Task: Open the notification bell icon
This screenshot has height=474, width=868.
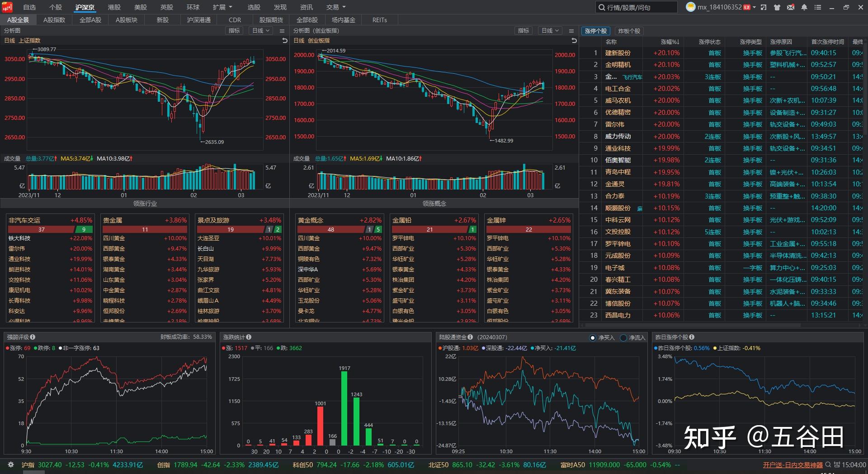Action: point(804,7)
